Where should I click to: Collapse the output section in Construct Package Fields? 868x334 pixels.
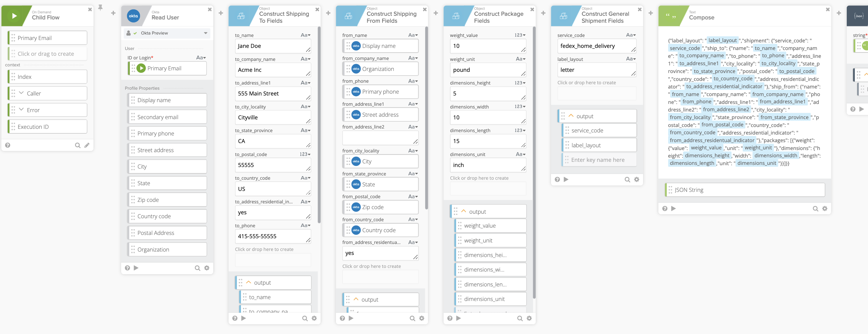click(x=464, y=211)
